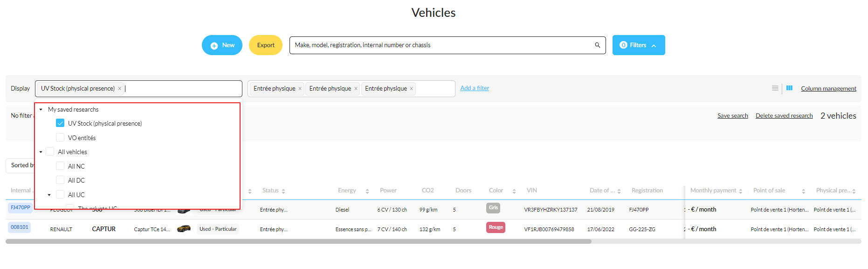This screenshot has width=868, height=269.
Task: Sort by Energy column arrows
Action: [x=367, y=191]
